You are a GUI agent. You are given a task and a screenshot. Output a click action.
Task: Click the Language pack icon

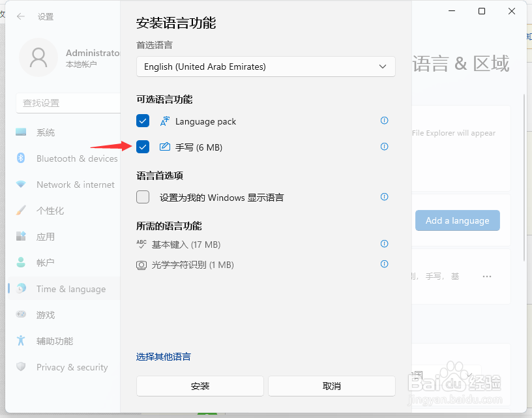[165, 121]
